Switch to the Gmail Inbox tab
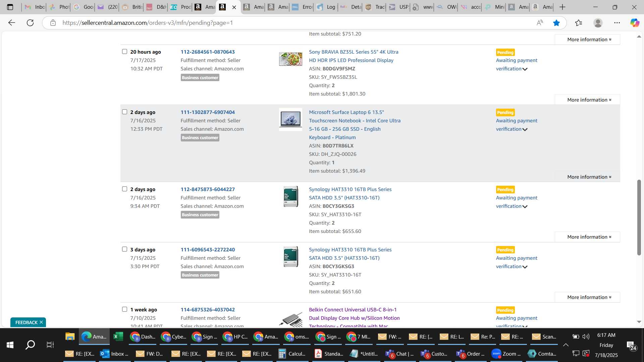This screenshot has width=644, height=362. point(35,7)
